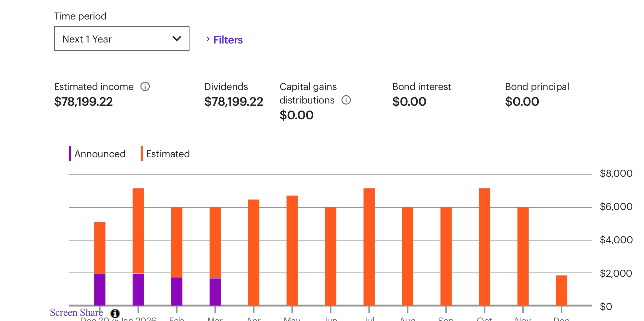This screenshot has width=644, height=321.
Task: Click the Filters chevron arrow
Action: (x=208, y=39)
